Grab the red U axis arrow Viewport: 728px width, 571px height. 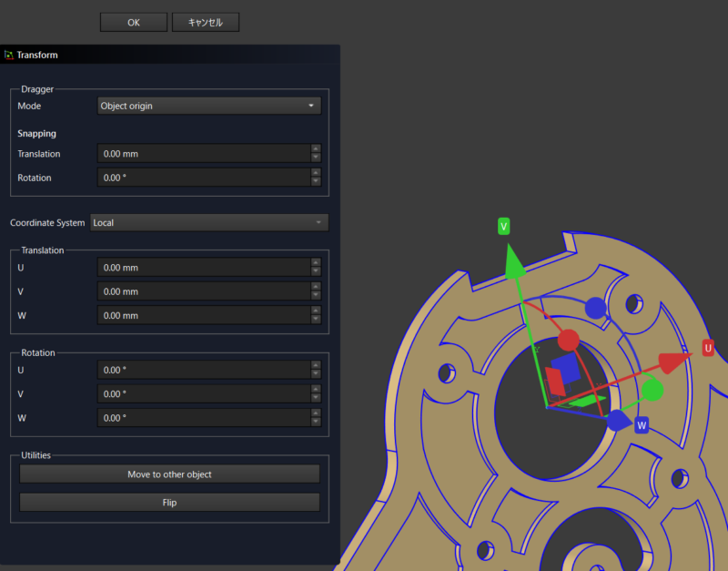[675, 362]
